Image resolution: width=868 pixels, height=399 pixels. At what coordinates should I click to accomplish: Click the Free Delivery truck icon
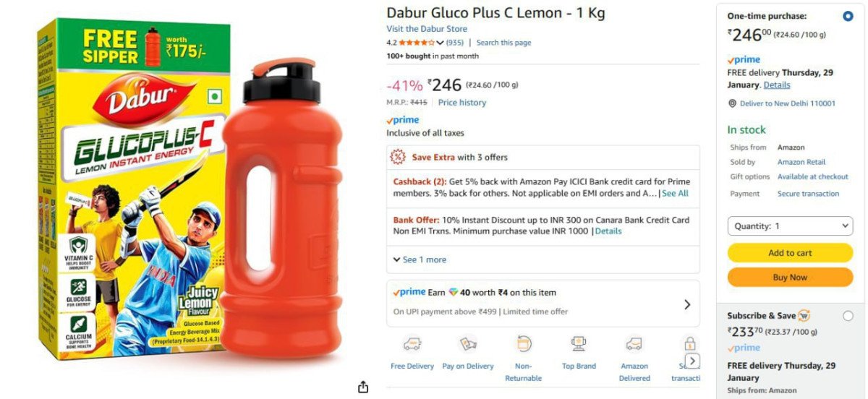point(412,343)
